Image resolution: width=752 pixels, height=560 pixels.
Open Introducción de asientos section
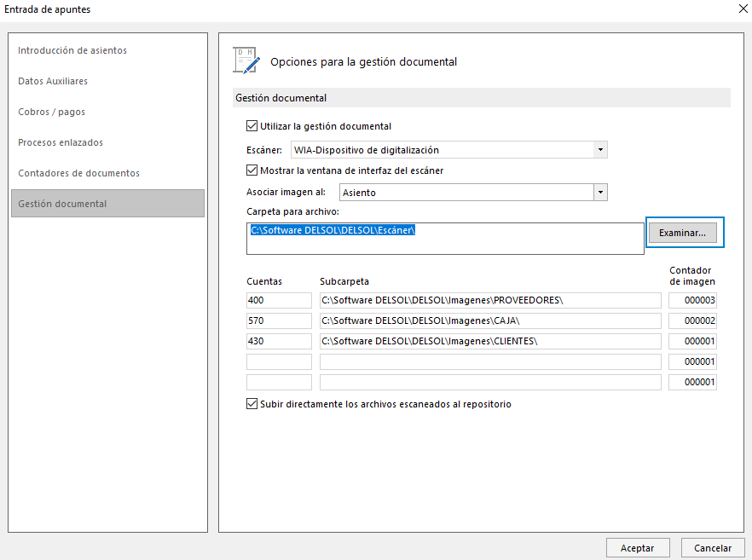coord(72,50)
